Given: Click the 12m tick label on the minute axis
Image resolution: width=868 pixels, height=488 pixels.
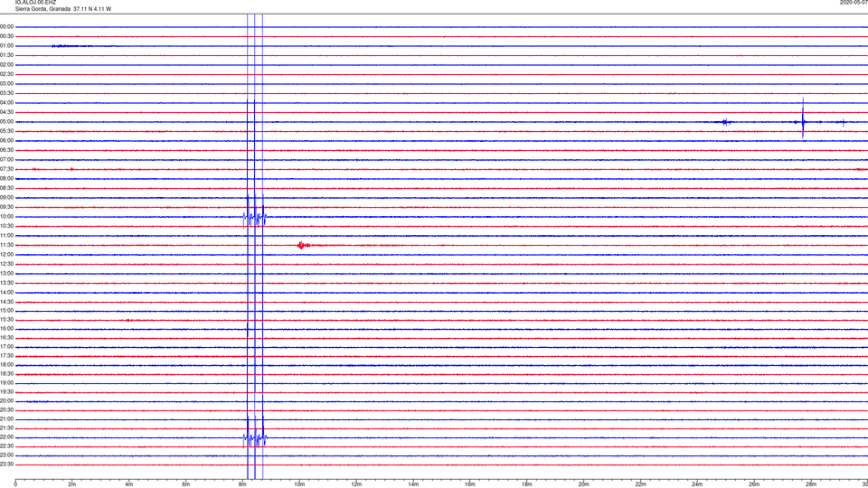Looking at the screenshot, I should coord(356,484).
